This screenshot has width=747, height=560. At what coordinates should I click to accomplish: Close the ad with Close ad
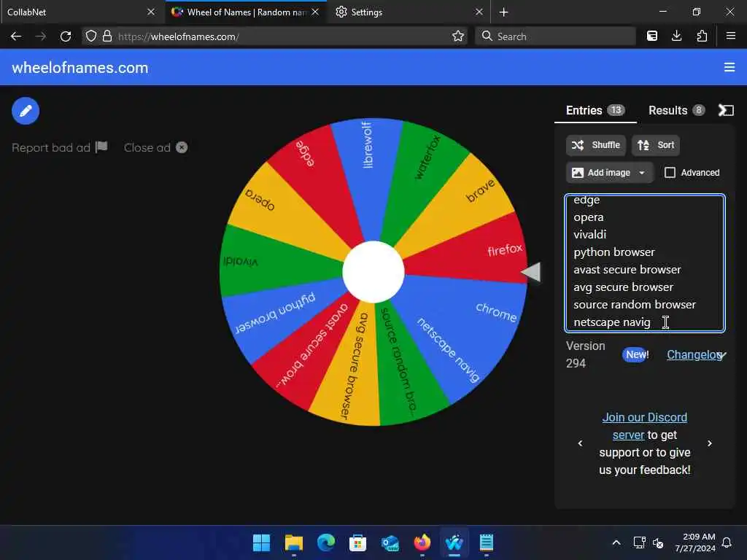[155, 147]
